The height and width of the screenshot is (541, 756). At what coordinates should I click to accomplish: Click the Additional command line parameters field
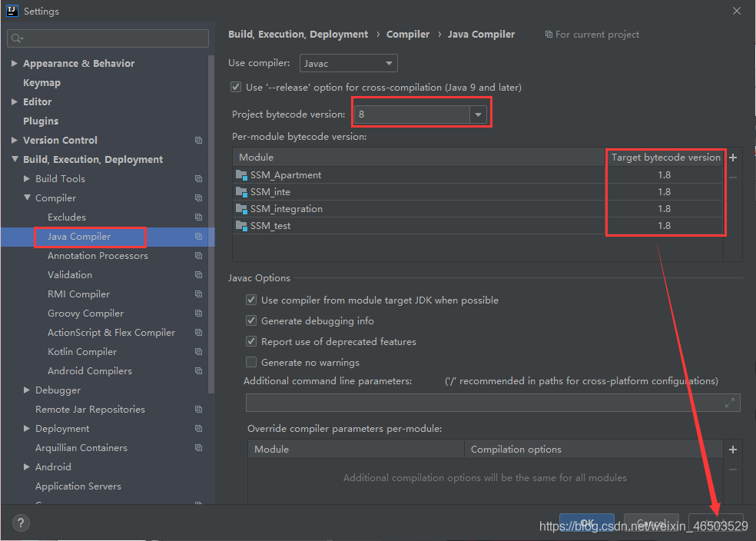tap(492, 403)
